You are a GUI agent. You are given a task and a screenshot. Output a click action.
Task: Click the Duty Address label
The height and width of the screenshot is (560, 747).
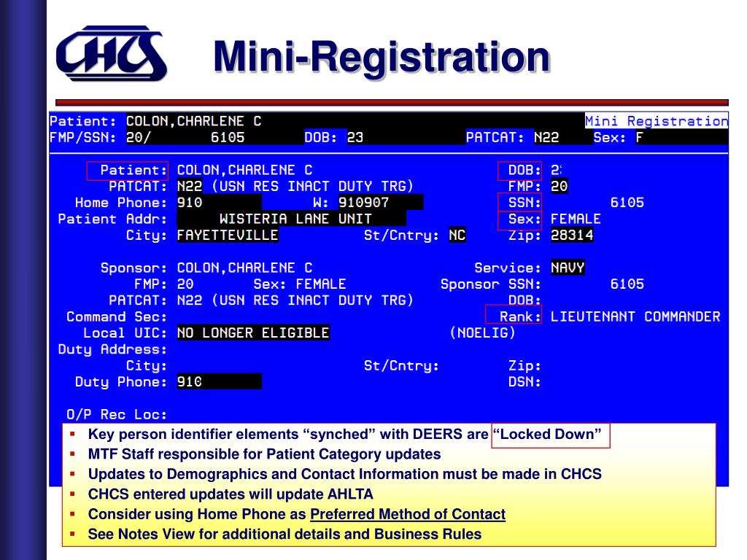112,349
